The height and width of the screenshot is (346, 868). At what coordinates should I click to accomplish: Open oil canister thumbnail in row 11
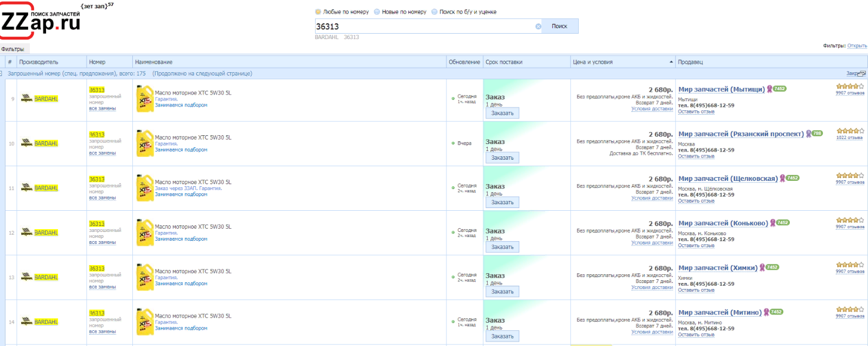tap(145, 188)
